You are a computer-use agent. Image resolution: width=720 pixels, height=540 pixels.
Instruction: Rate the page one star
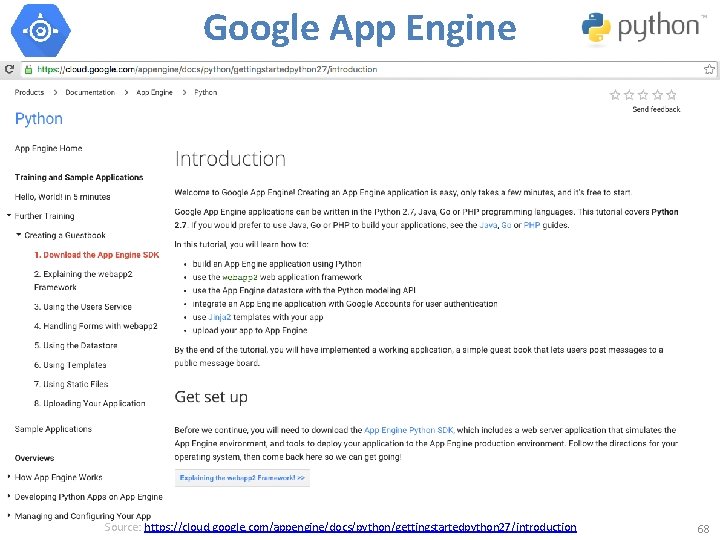pyautogui.click(x=615, y=95)
